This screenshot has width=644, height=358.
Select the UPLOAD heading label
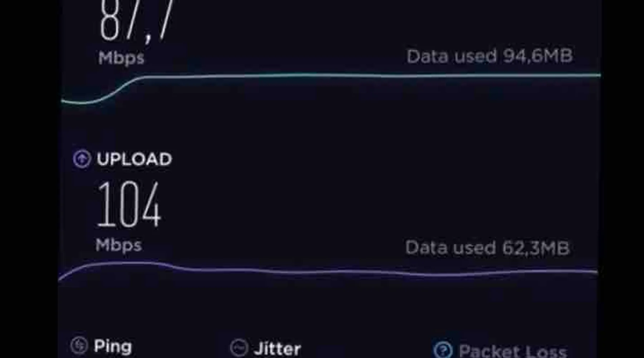tap(134, 159)
